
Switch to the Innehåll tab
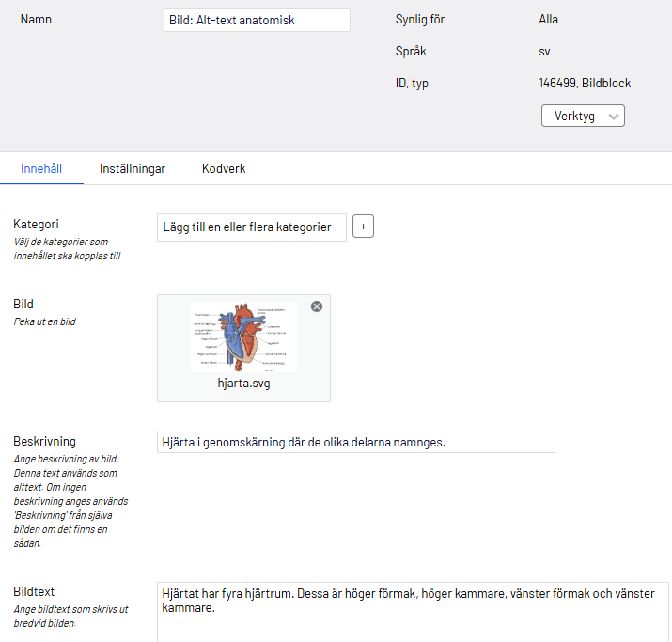click(x=41, y=168)
